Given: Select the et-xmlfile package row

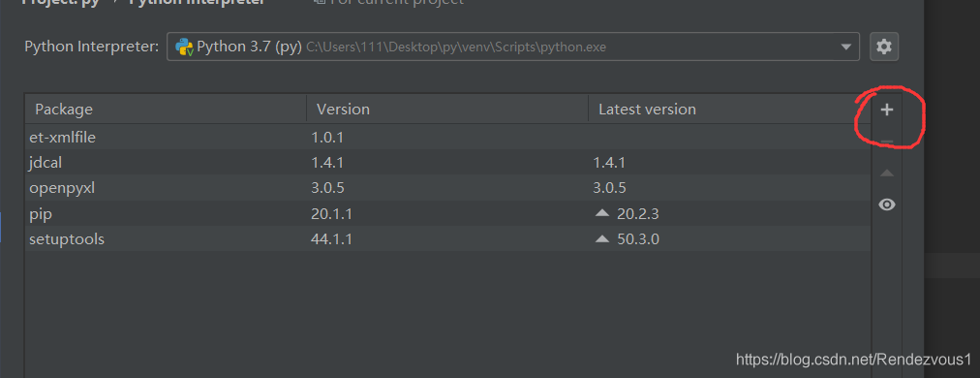Looking at the screenshot, I should click(x=447, y=137).
